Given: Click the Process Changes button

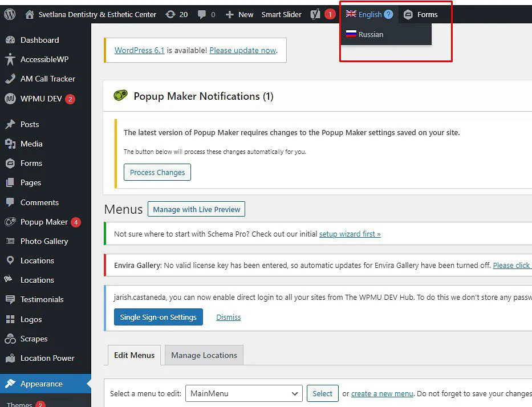Looking at the screenshot, I should tap(157, 172).
